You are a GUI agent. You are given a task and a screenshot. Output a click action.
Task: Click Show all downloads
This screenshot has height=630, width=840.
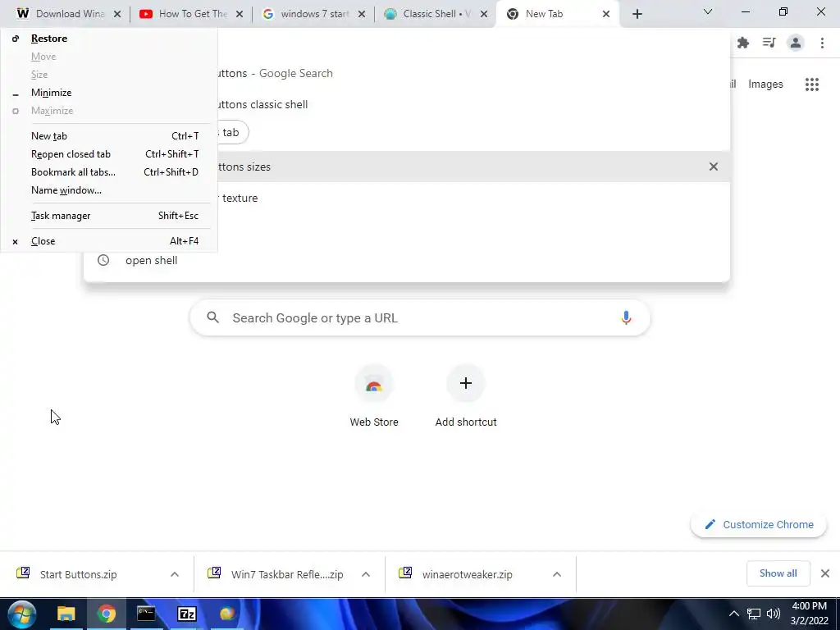[778, 573]
